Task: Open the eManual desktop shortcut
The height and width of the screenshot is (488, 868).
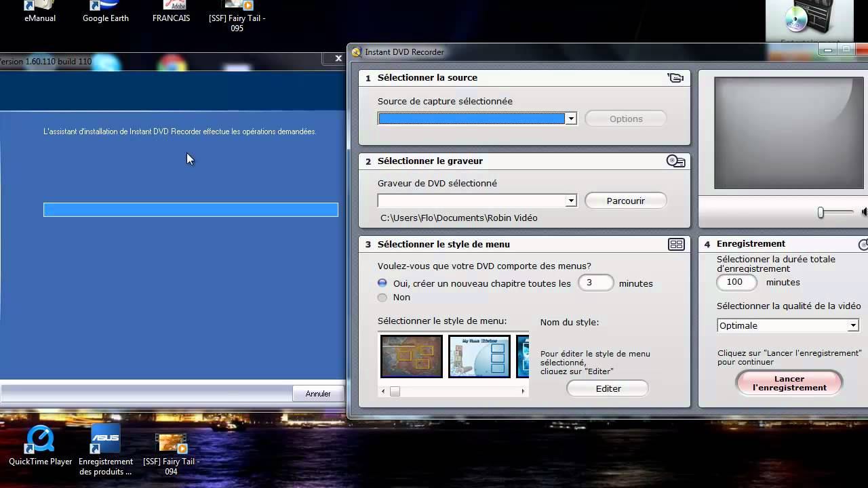Action: tap(40, 12)
